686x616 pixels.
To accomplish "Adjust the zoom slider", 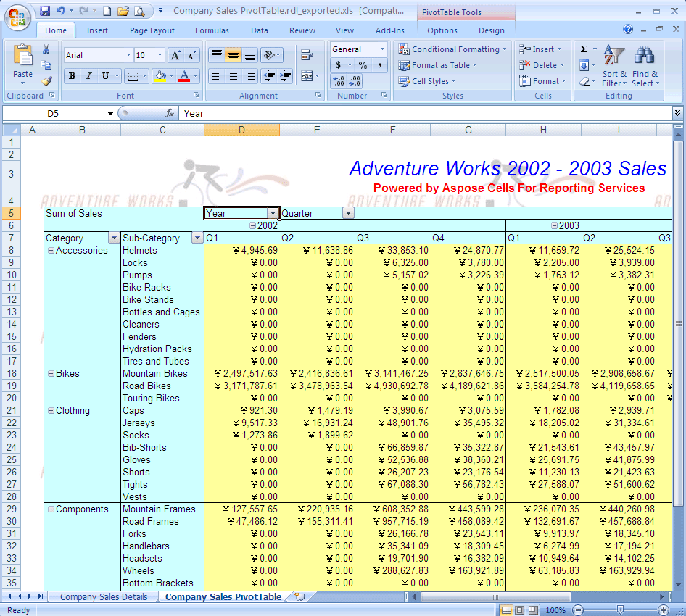I will tap(621, 609).
